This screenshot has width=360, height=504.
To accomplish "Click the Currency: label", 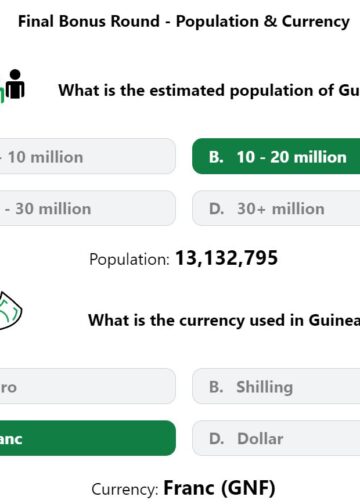I will click(125, 489).
